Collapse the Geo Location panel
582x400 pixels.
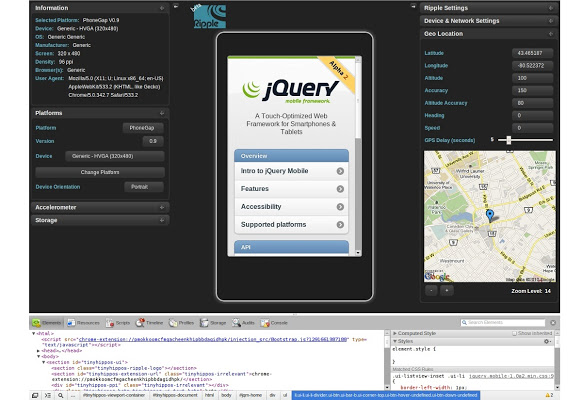coord(489,34)
